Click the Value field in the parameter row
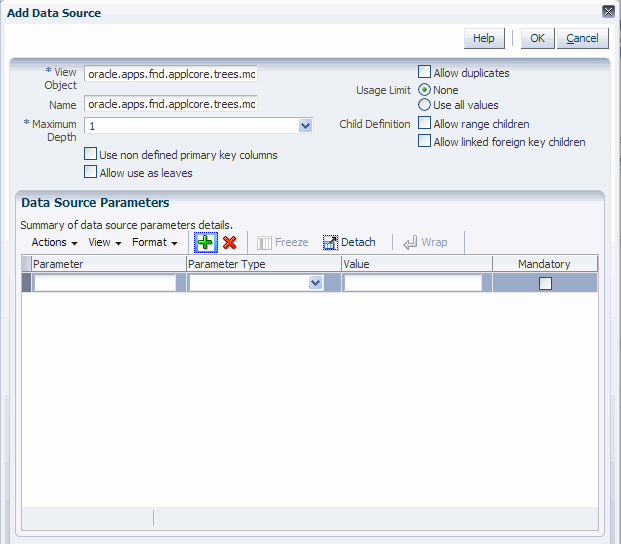The width and height of the screenshot is (621, 544). pyautogui.click(x=413, y=283)
